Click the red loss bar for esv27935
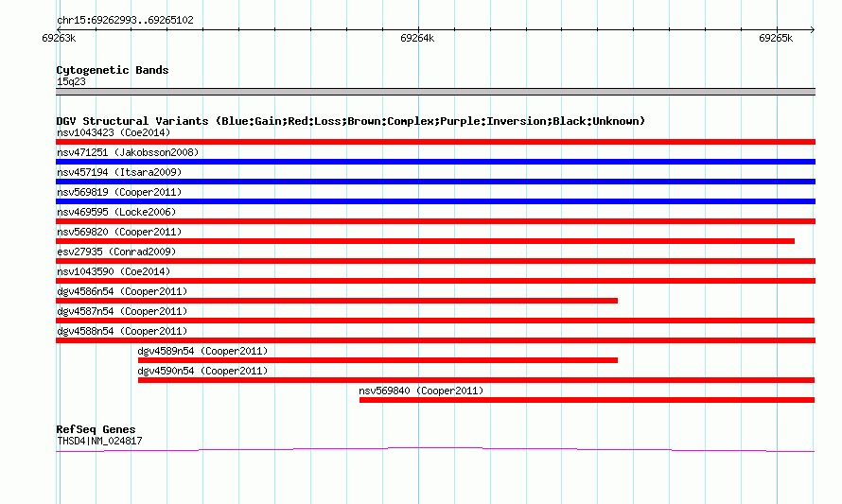The width and height of the screenshot is (842, 504). [x=435, y=261]
